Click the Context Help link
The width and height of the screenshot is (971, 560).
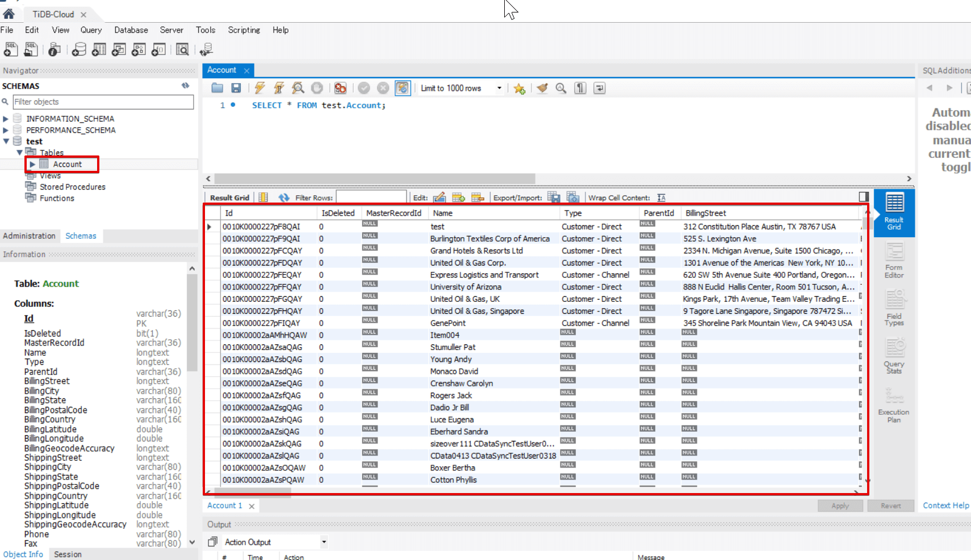(x=945, y=506)
